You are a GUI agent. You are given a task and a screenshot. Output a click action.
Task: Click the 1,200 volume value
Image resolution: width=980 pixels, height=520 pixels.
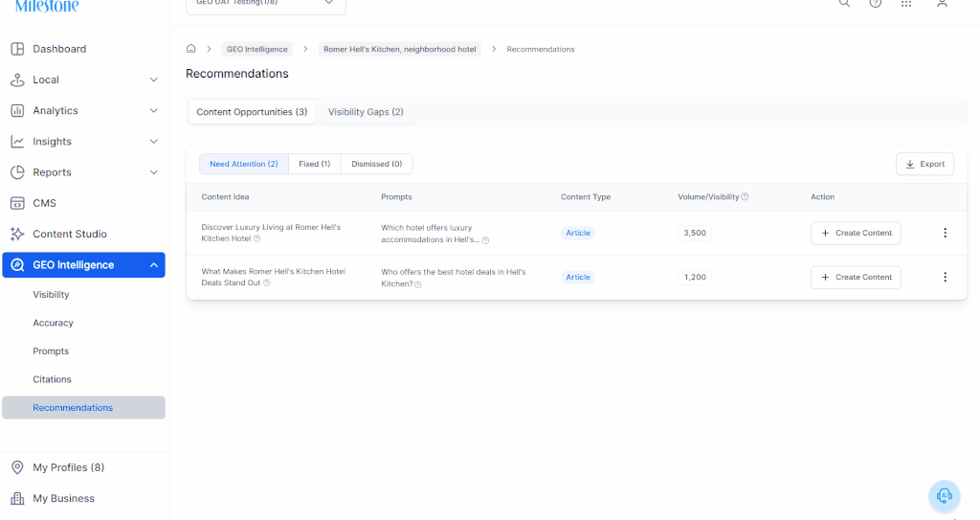695,277
